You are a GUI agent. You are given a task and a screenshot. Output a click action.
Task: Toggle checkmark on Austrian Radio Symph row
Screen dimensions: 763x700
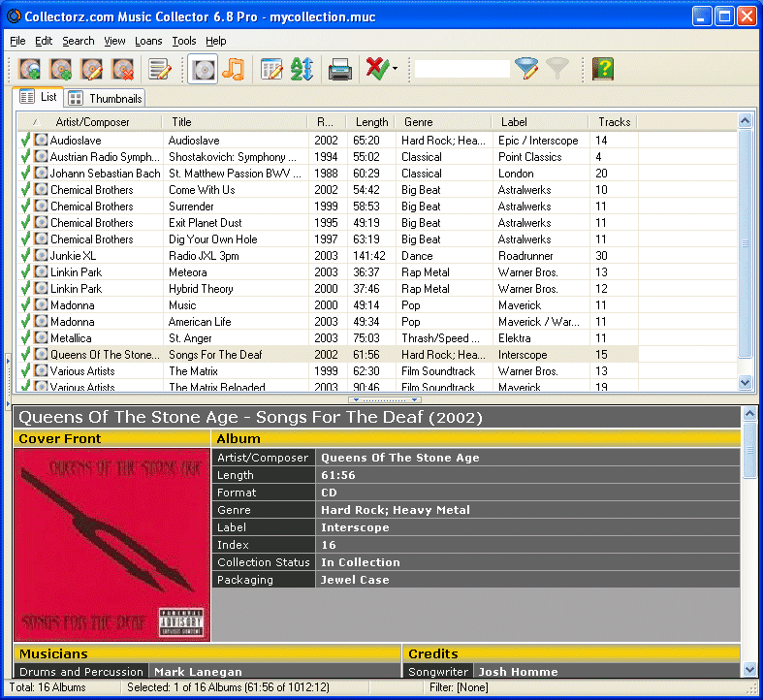(25, 157)
